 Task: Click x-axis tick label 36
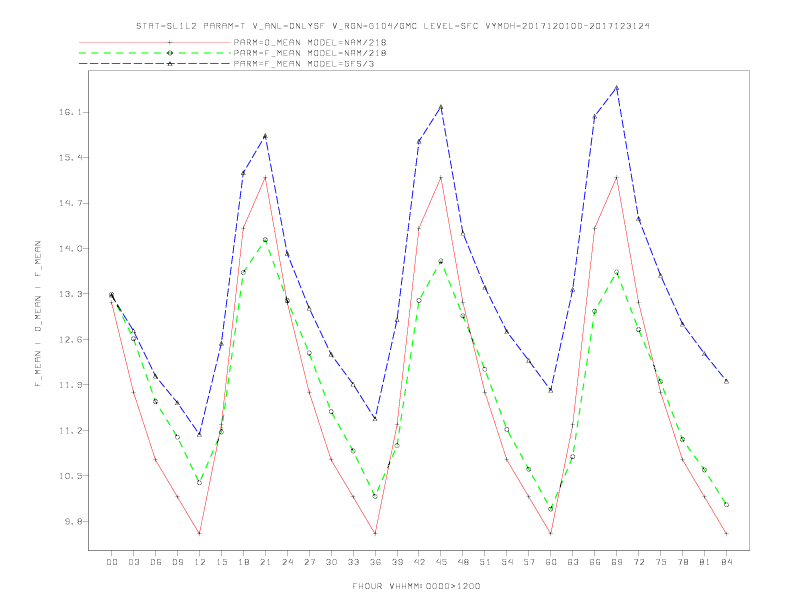(x=375, y=562)
